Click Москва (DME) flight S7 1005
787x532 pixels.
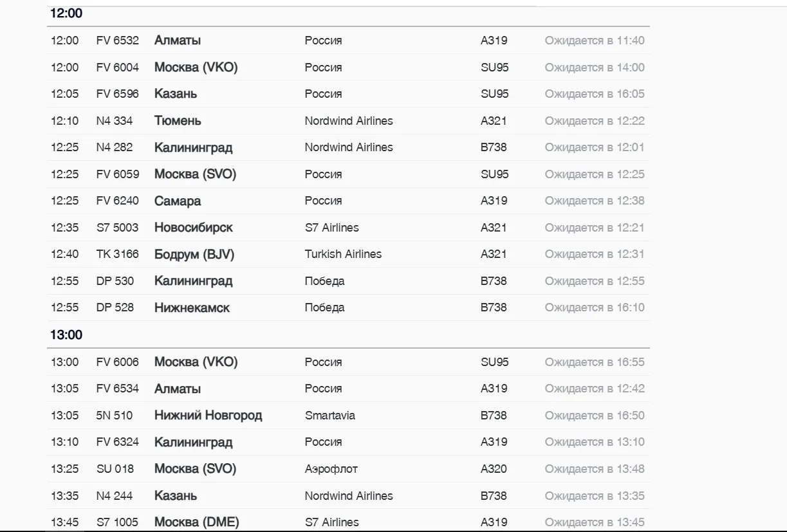(x=348, y=520)
